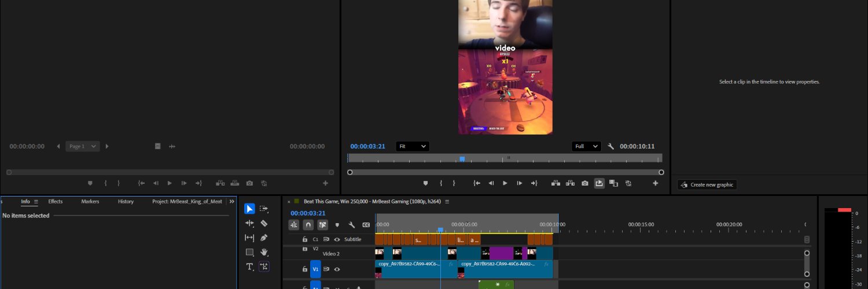
Task: Click the Lift button in Program Monitor
Action: tap(556, 183)
